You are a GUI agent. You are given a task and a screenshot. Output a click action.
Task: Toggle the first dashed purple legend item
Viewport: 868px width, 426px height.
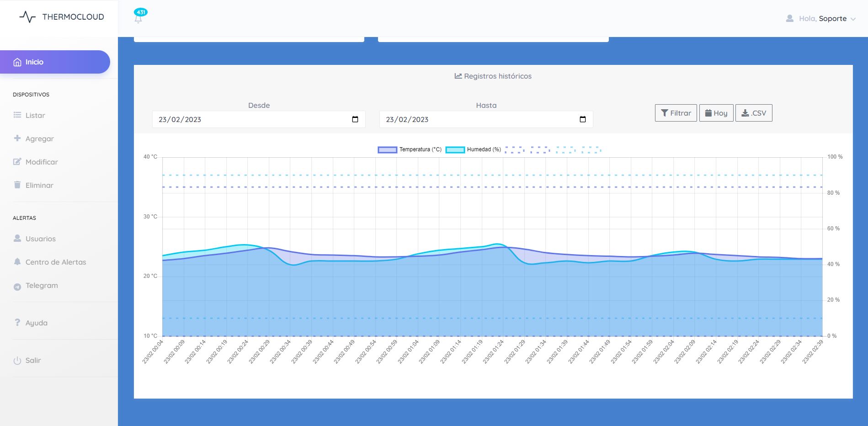[x=515, y=149]
